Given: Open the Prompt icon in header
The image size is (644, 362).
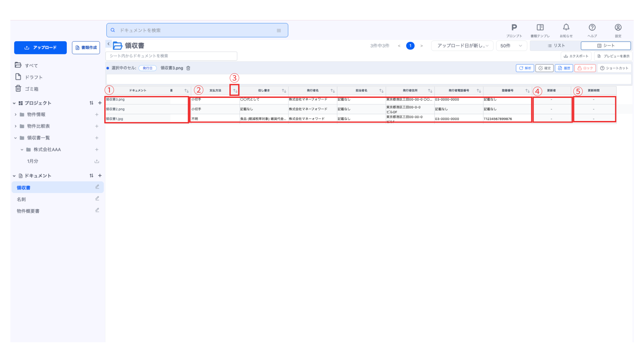Looking at the screenshot, I should click(514, 27).
